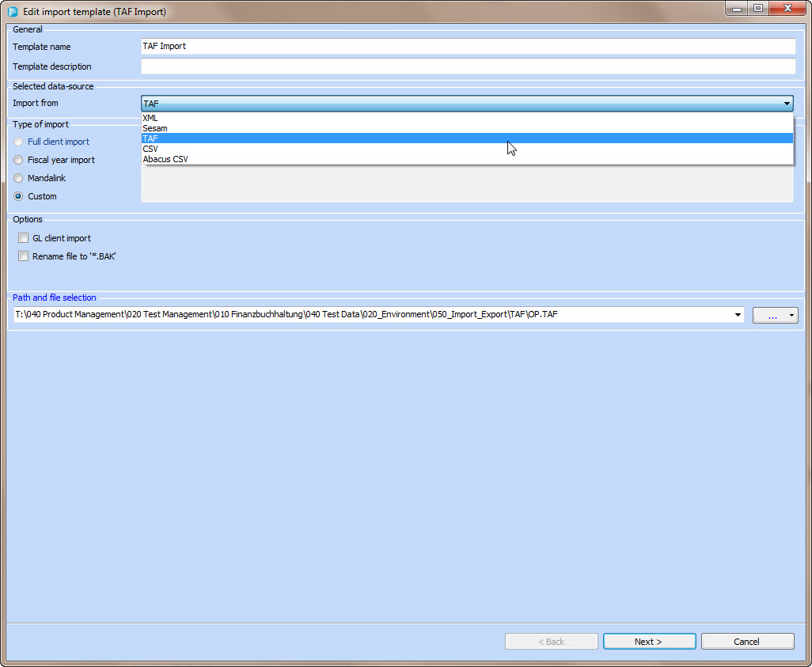Pick TAF option in the open list
The image size is (812, 667).
pos(150,138)
